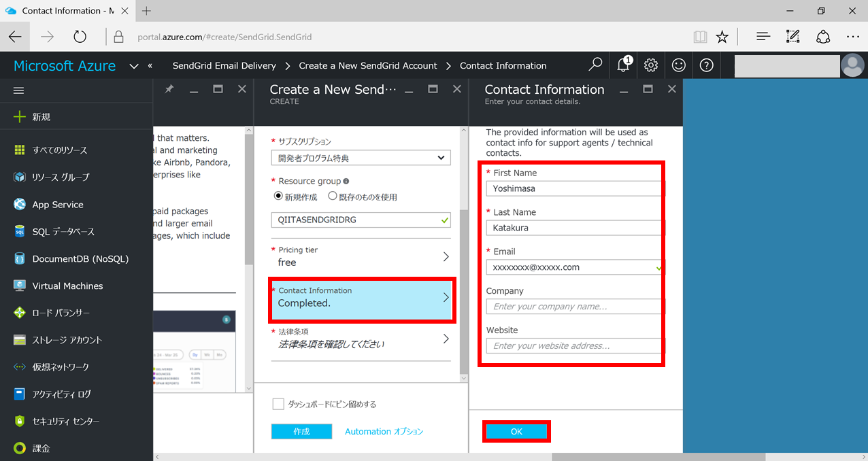Image resolution: width=868 pixels, height=461 pixels.
Task: Click the Last Name field
Action: click(574, 228)
